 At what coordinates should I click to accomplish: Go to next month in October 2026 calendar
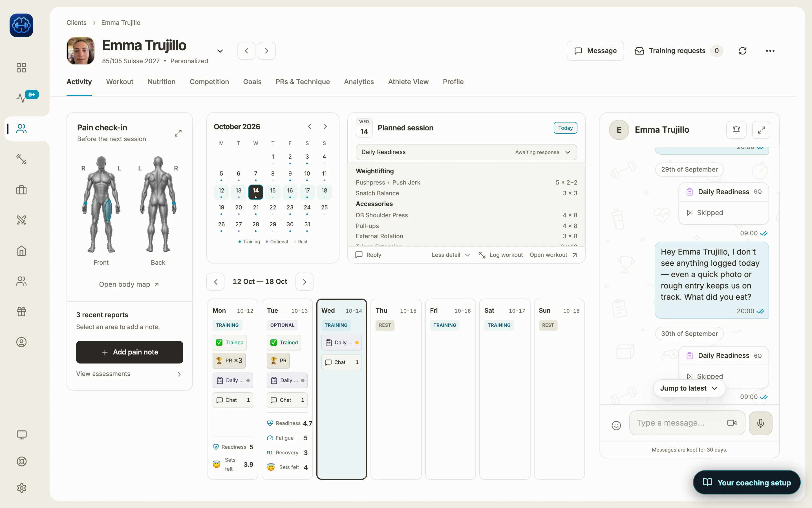tap(325, 126)
